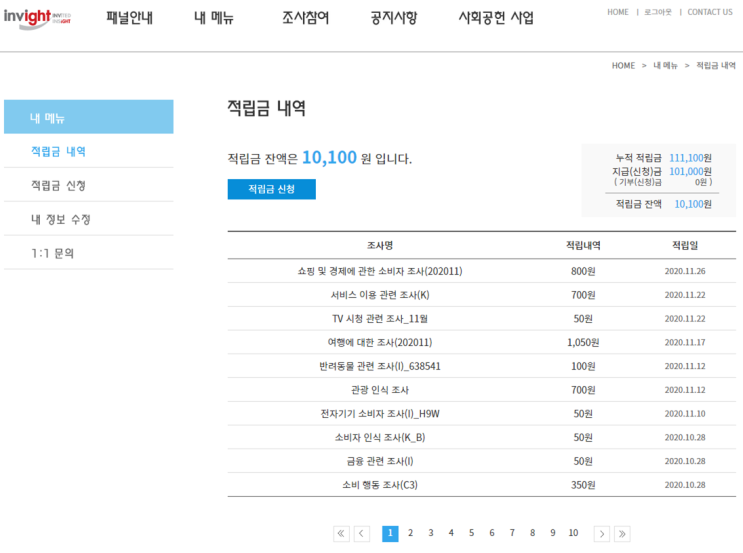This screenshot has height=553, width=743.
Task: Click the 적립금 잔액 10,100원 summary value
Action: tap(693, 204)
